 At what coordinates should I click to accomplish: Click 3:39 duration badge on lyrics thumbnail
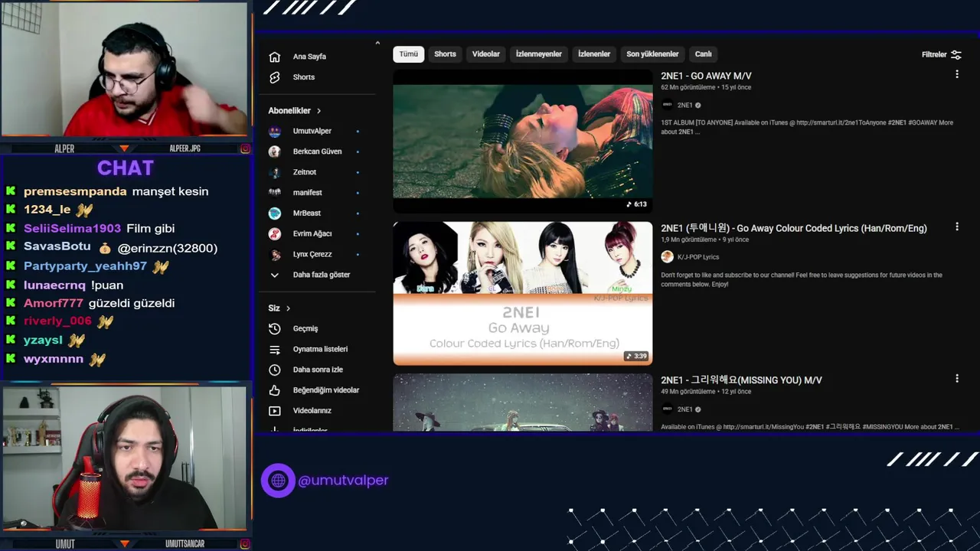pos(637,356)
